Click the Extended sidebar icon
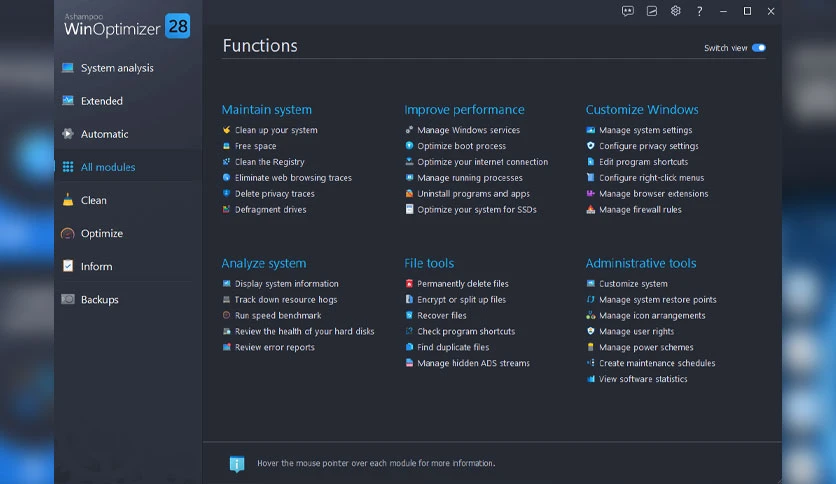836x484 pixels. click(68, 101)
